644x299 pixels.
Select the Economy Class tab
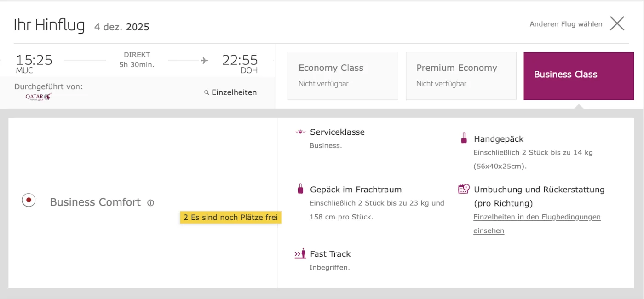coord(343,75)
